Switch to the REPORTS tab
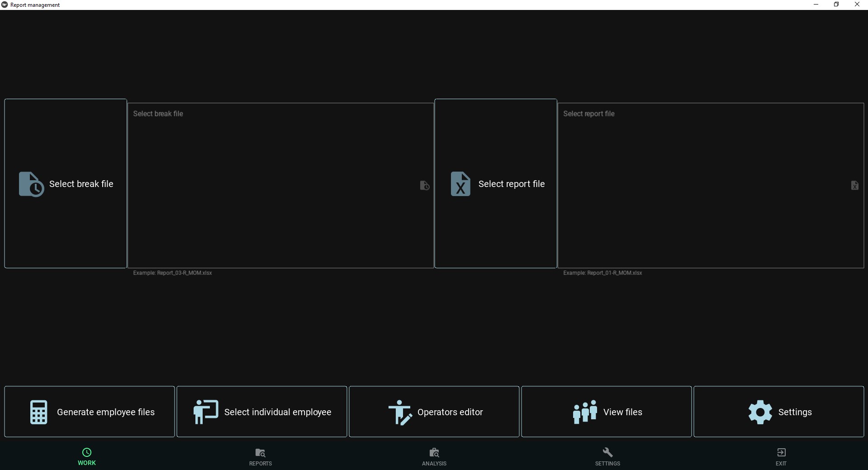The image size is (868, 470). tap(261, 457)
